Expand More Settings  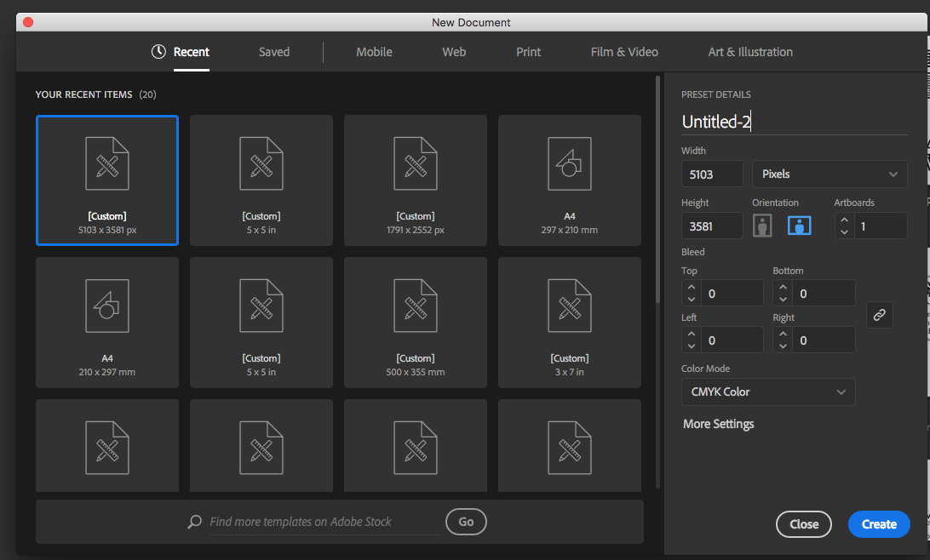[718, 423]
